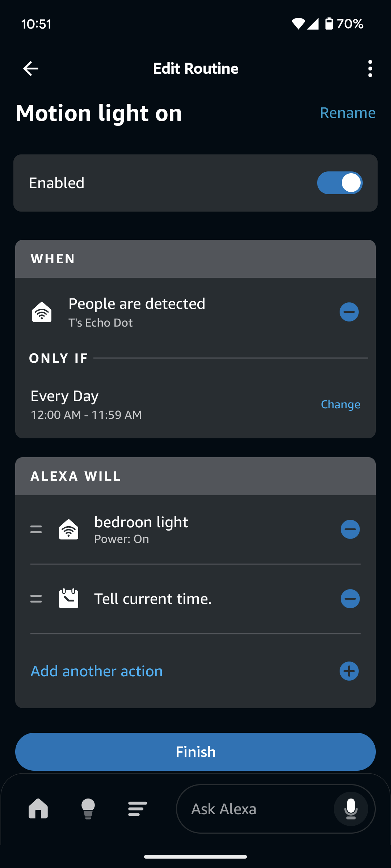Screen dimensions: 391x868
Task: Open the Home tab
Action: pos(38,809)
